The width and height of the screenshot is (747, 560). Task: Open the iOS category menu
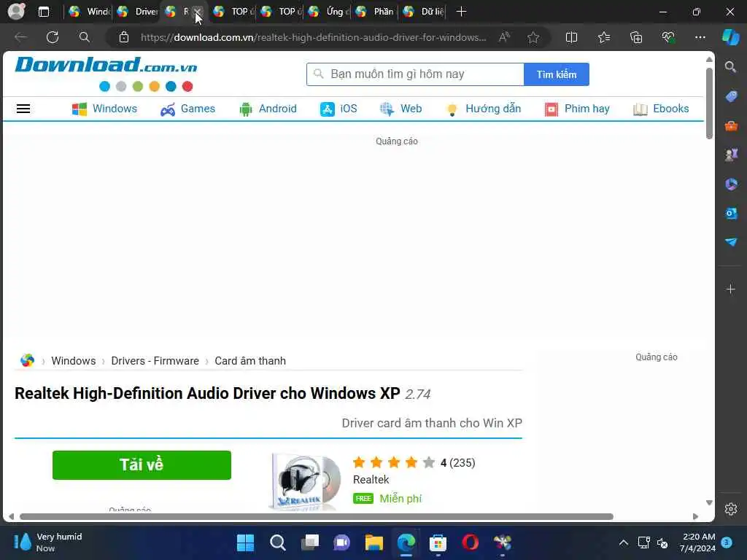[338, 109]
